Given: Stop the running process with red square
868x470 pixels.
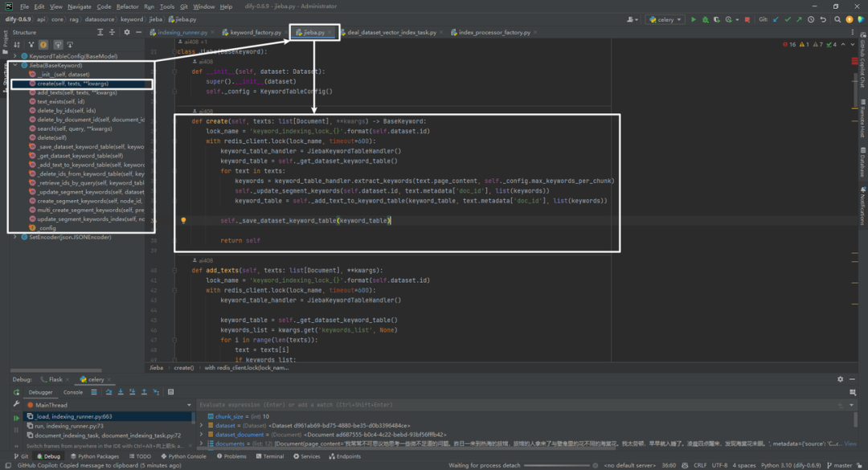Looking at the screenshot, I should pos(747,19).
